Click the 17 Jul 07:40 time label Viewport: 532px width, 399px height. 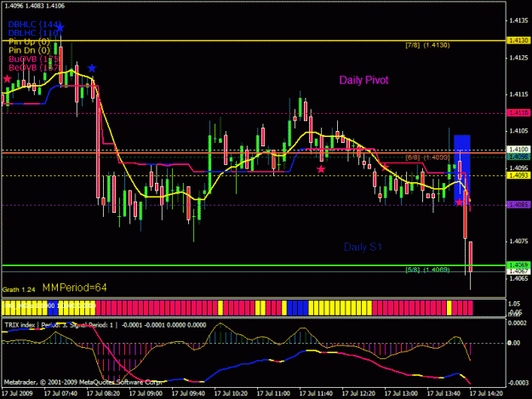click(x=60, y=394)
